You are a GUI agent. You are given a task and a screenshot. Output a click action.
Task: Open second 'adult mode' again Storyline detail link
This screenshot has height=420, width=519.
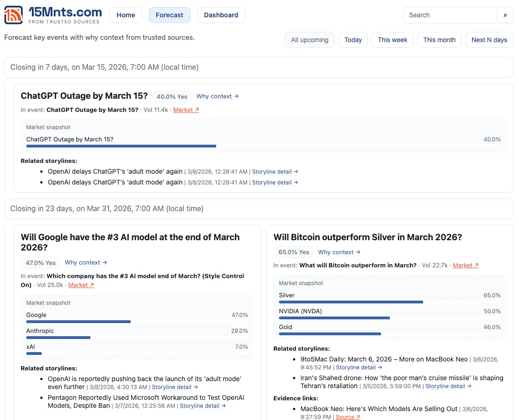(275, 183)
